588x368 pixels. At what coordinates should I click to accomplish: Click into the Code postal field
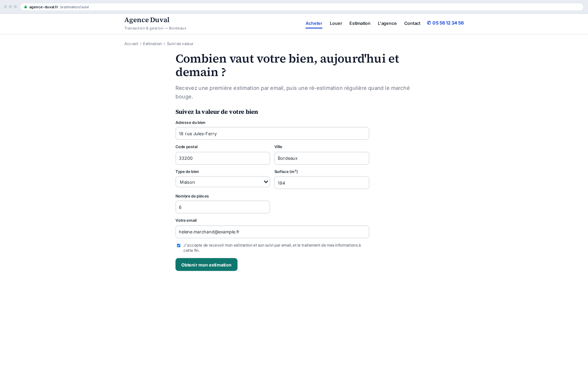(223, 158)
